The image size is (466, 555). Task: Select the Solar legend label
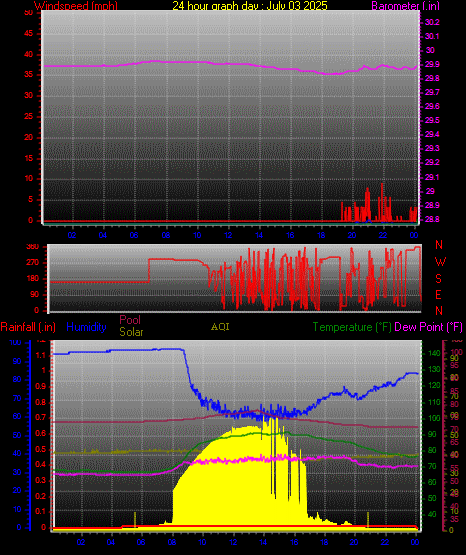click(x=131, y=332)
